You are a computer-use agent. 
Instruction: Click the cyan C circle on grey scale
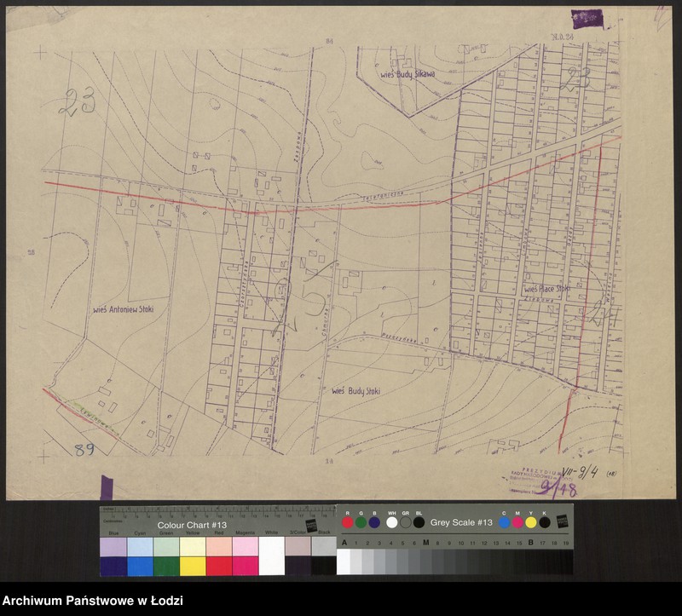point(506,522)
